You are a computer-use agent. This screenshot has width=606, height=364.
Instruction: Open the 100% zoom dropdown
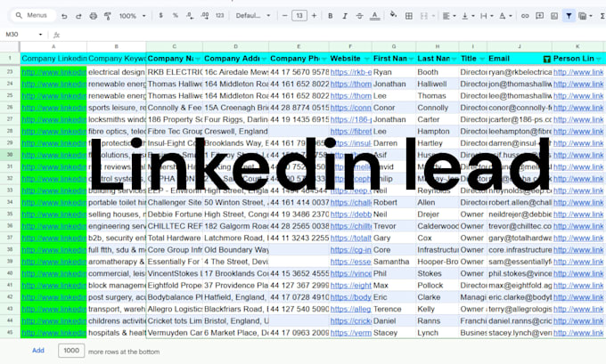click(132, 16)
